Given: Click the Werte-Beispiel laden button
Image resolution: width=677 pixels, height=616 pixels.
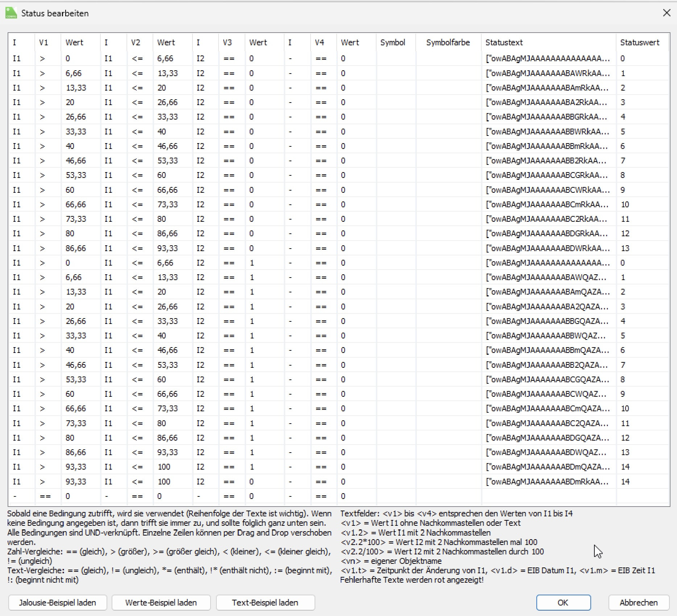Looking at the screenshot, I should pyautogui.click(x=161, y=602).
